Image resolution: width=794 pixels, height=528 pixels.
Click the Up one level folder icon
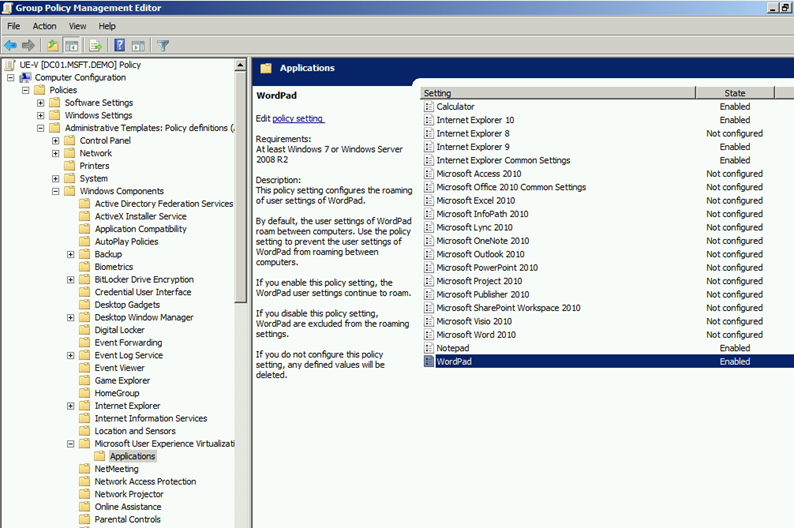click(53, 46)
